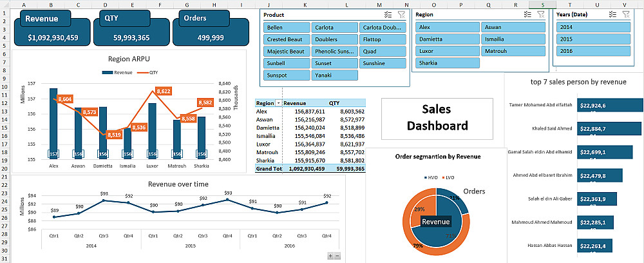Select Sunspot in the Product slicer
The width and height of the screenshot is (644, 263).
pos(287,75)
